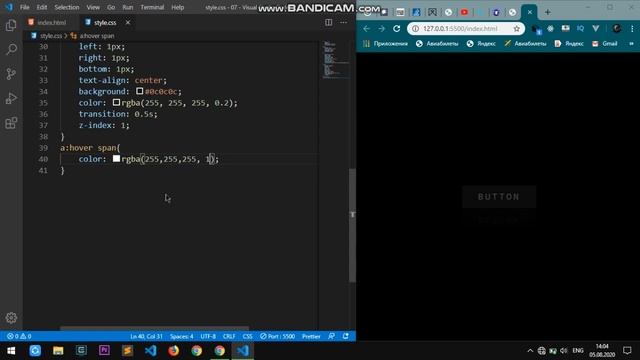Open the Windows Action Center
Image resolution: width=640 pixels, height=360 pixels.
click(x=627, y=351)
